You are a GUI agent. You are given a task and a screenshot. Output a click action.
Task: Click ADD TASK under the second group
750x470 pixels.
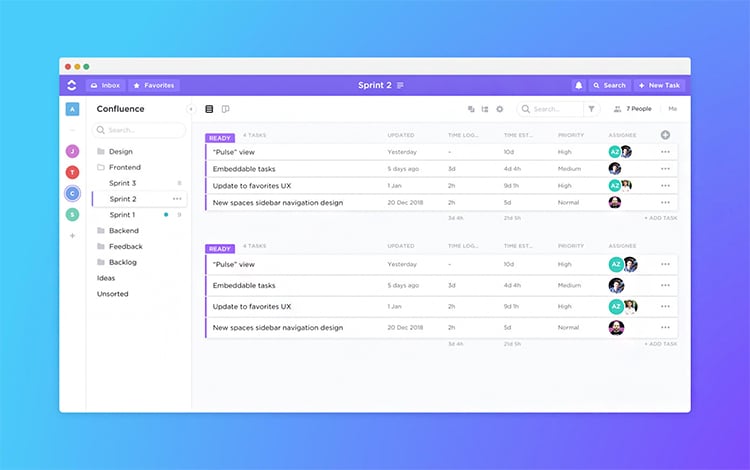pos(661,344)
